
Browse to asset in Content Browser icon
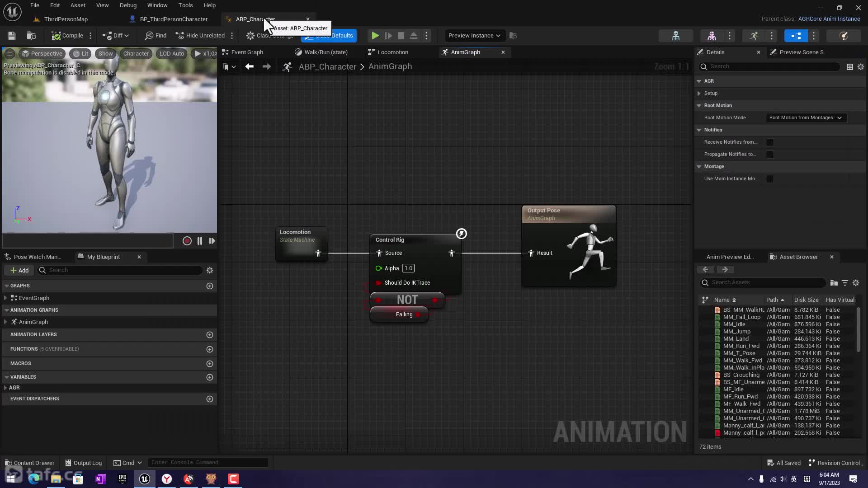(x=31, y=36)
